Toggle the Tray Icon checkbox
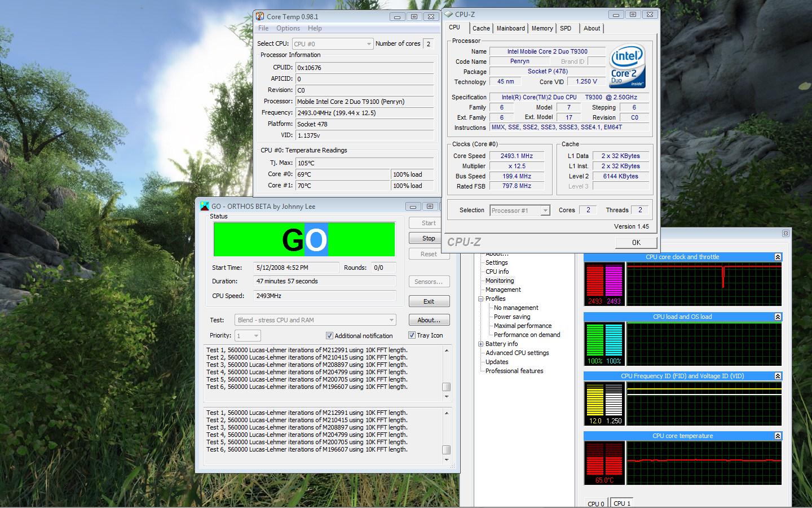 tap(412, 335)
